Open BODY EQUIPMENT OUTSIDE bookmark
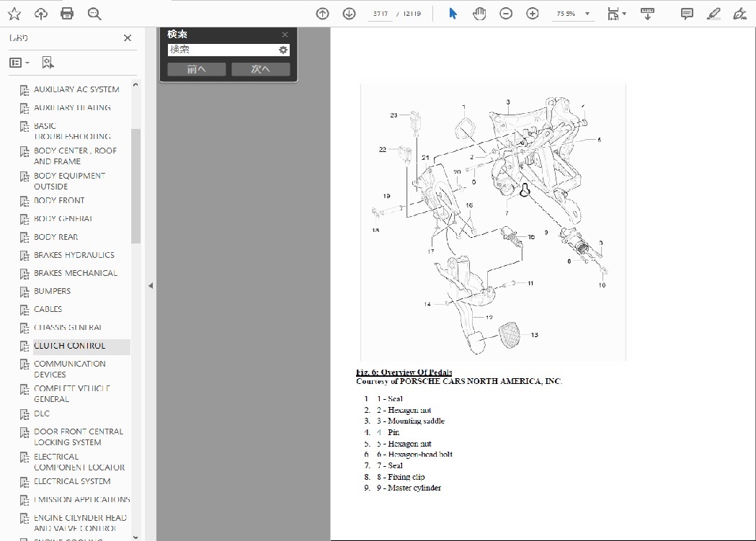Viewport: 756px width, 541px height. click(x=69, y=181)
